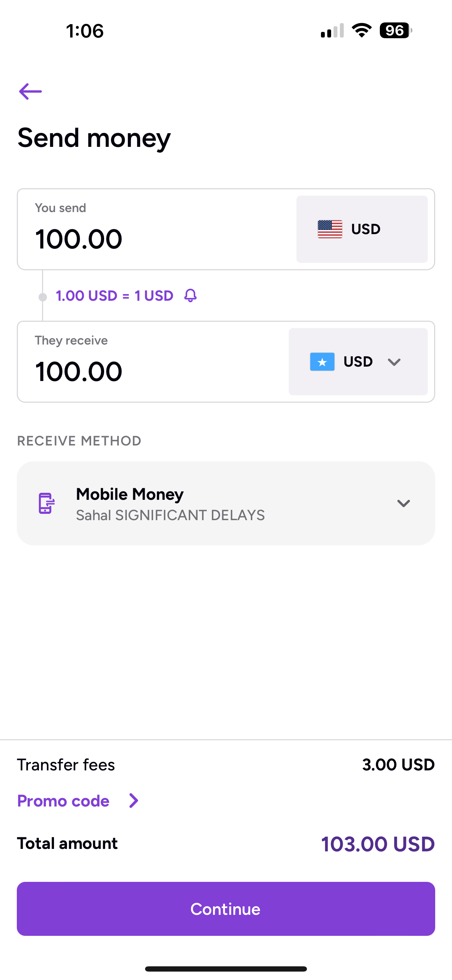The image size is (452, 980).
Task: Tap the Wi-Fi status icon
Action: coord(362,30)
